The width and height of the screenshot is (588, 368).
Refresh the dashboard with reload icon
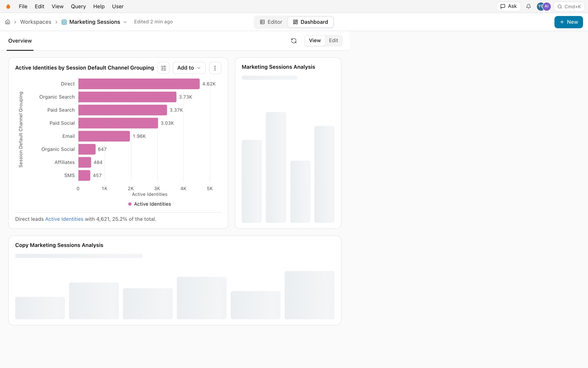tap(294, 41)
